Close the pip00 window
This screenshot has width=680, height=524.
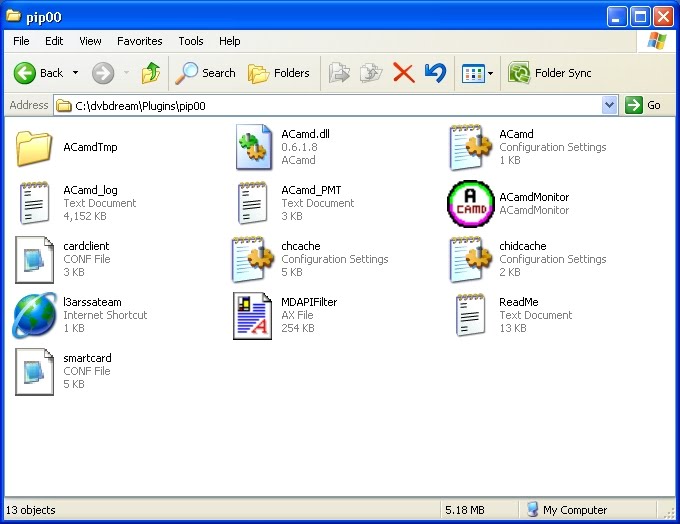(664, 17)
